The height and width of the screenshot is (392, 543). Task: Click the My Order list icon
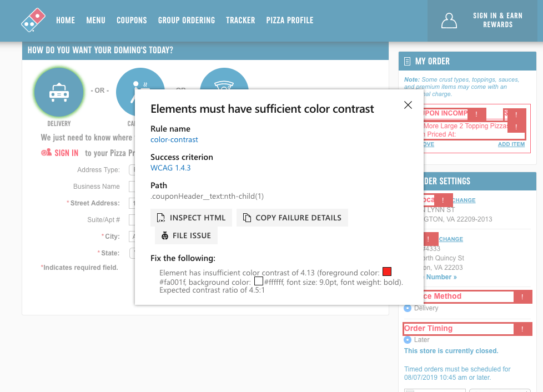coord(408,61)
